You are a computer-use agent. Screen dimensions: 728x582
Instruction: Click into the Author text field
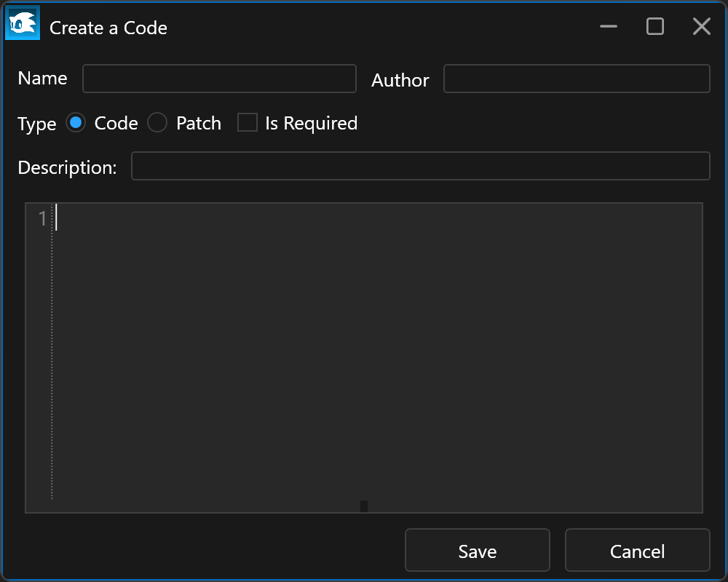click(x=577, y=79)
